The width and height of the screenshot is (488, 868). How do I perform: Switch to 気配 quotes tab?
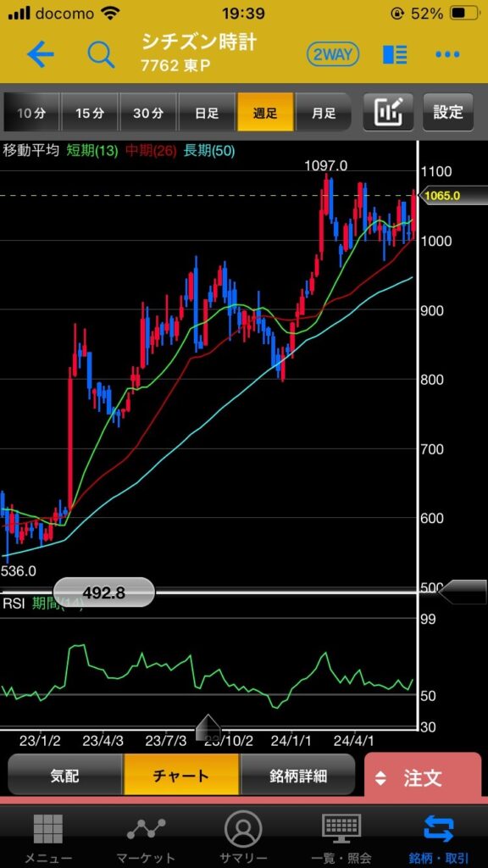click(x=64, y=776)
